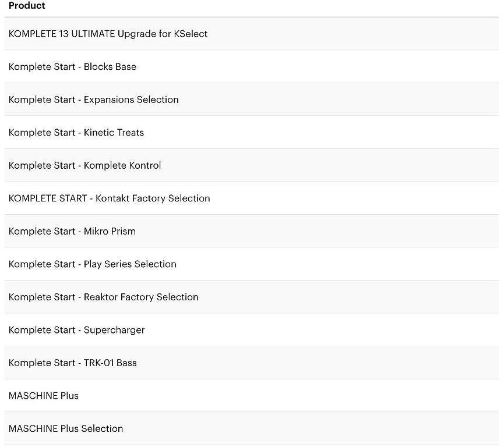Click Komplete Start - Supercharger entry
This screenshot has height=447, width=504.
pos(252,330)
